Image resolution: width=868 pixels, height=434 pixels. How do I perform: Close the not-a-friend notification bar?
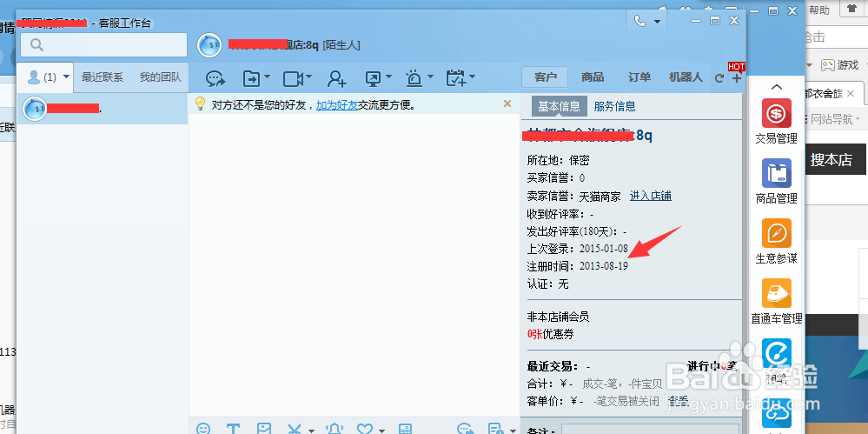(507, 103)
